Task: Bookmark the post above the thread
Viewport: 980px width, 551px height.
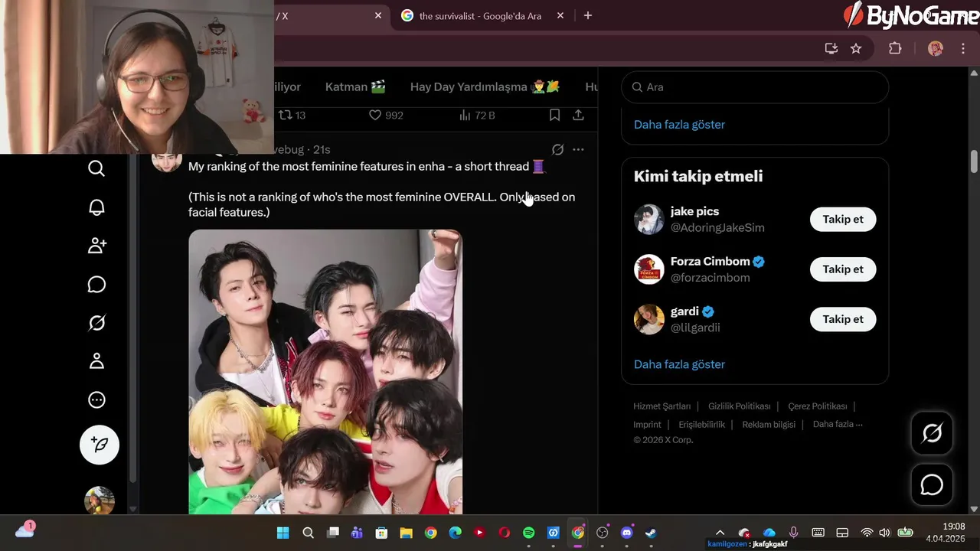Action: [554, 115]
